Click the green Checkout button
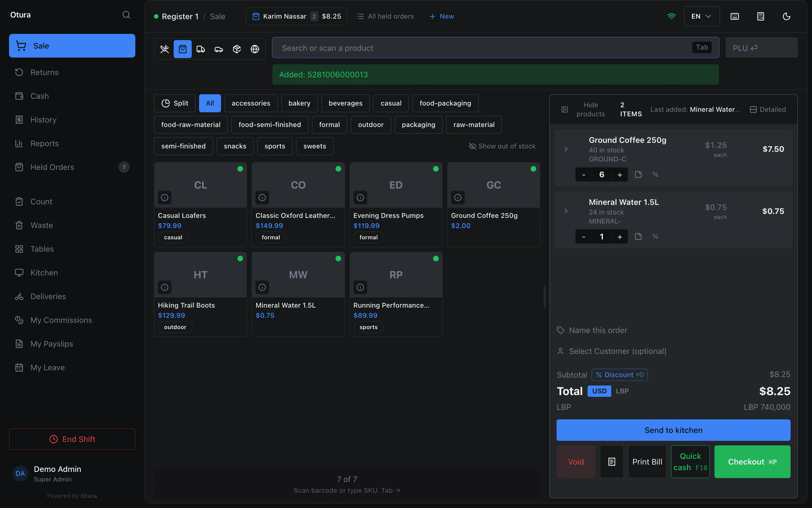This screenshot has width=812, height=508. click(752, 462)
